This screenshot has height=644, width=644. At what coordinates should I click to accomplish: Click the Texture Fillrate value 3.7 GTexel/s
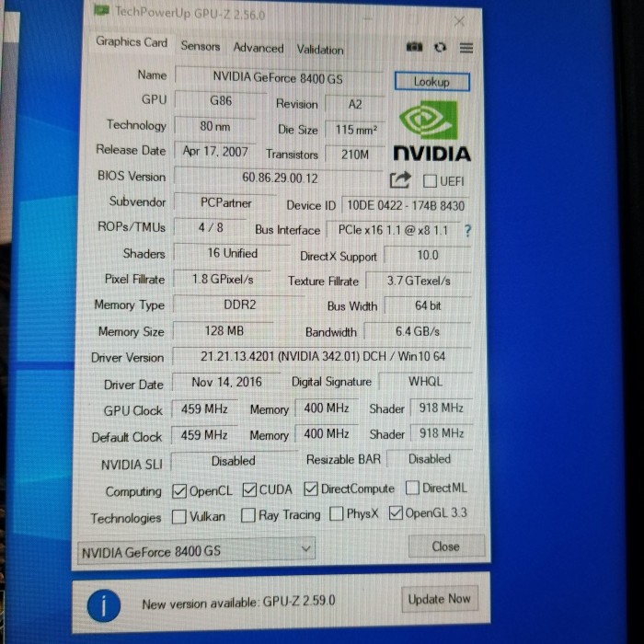(419, 281)
